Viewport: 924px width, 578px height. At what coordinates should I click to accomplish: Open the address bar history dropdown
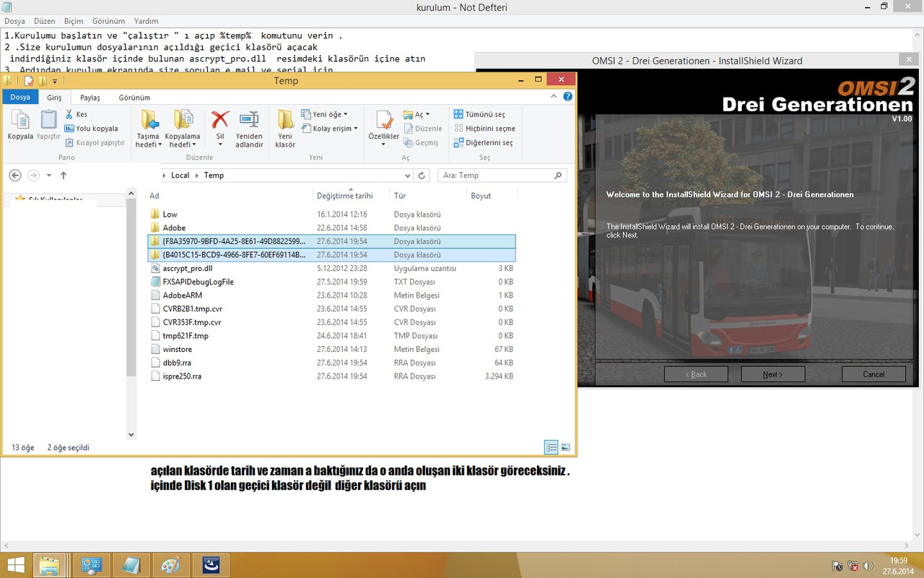click(408, 176)
